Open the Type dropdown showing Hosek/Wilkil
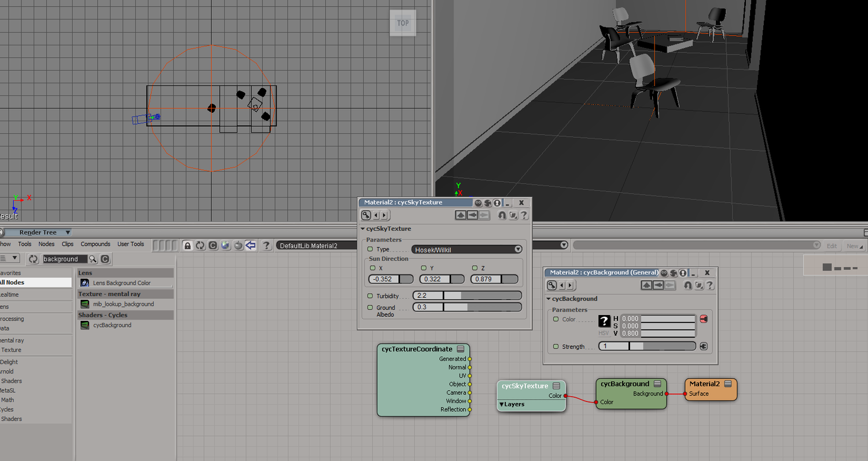Screen dimensions: 868x461 pos(467,250)
